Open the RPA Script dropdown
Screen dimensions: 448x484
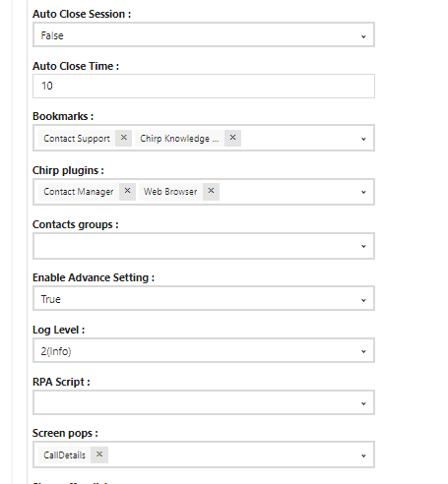pyautogui.click(x=204, y=402)
